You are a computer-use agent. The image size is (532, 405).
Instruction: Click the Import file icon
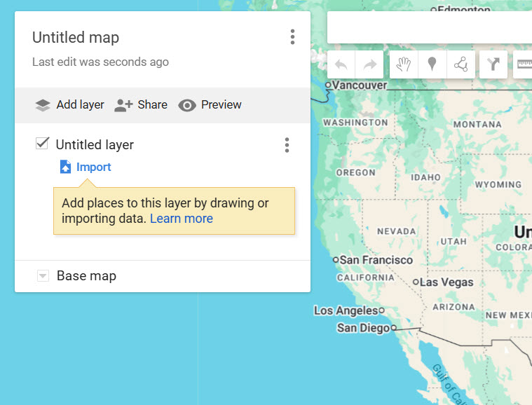pyautogui.click(x=65, y=167)
